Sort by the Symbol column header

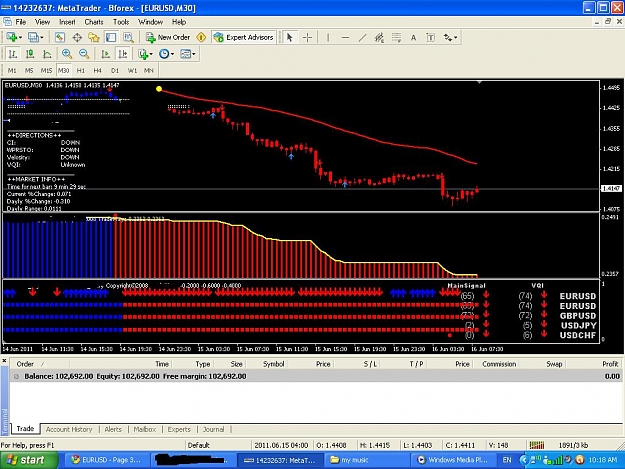click(273, 364)
